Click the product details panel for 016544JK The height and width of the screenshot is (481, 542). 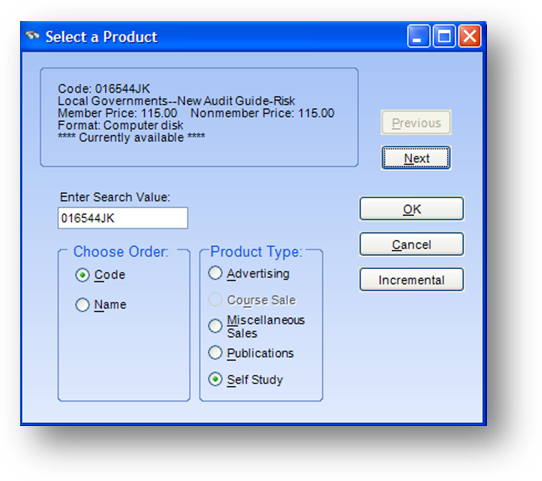click(x=199, y=117)
